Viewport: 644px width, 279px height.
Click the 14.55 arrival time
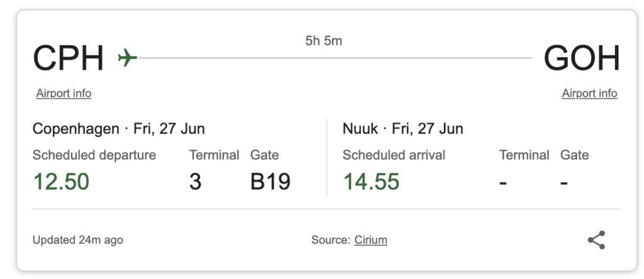pyautogui.click(x=371, y=182)
